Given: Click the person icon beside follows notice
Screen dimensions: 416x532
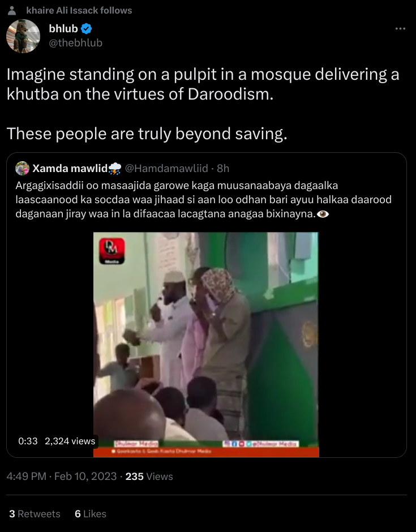Looking at the screenshot, I should pos(12,11).
